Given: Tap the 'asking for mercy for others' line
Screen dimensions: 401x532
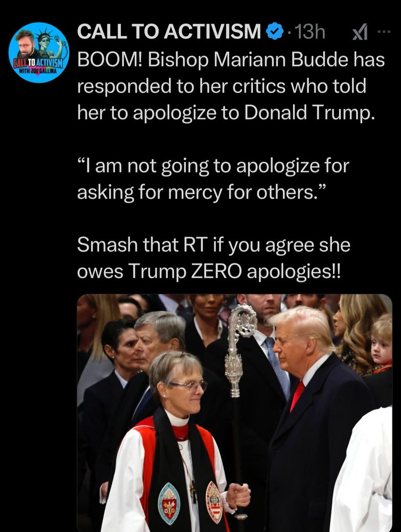Looking at the screenshot, I should [202, 193].
